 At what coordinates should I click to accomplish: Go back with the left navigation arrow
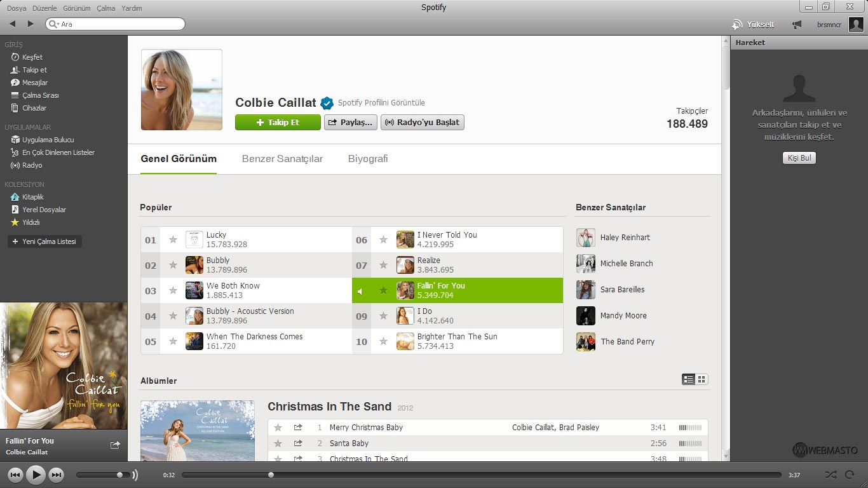point(12,24)
